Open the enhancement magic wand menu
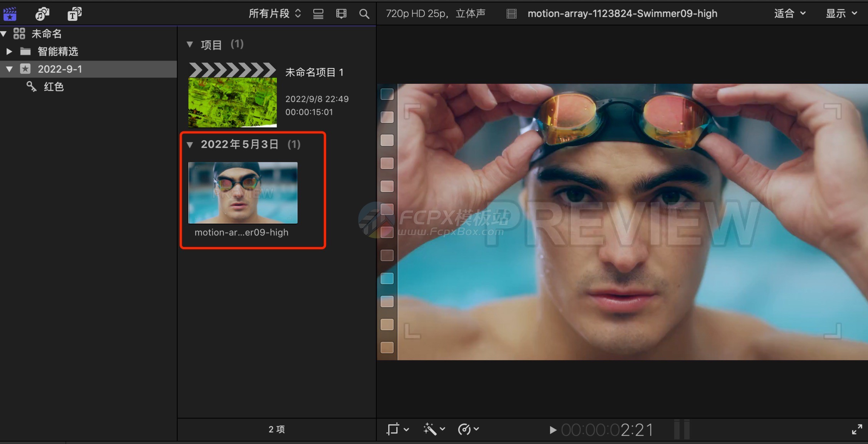This screenshot has width=868, height=444. click(x=434, y=429)
